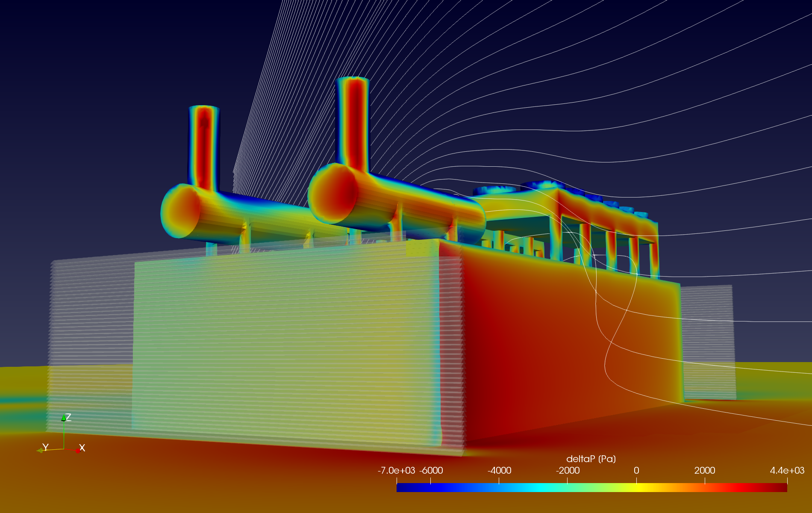Viewport: 812px width, 513px height.
Task: Click the Z axis label on the orientation widget
Action: (68, 417)
